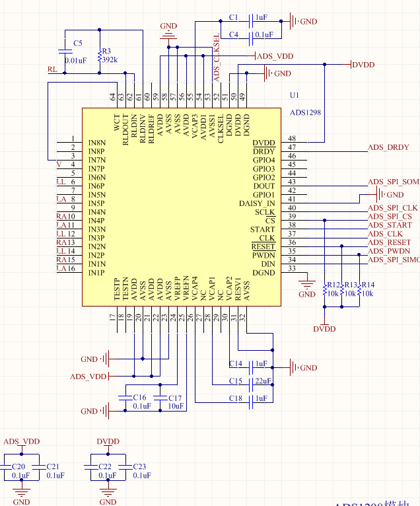Click the 10uF value of C17
The image size is (420, 506).
tap(176, 406)
